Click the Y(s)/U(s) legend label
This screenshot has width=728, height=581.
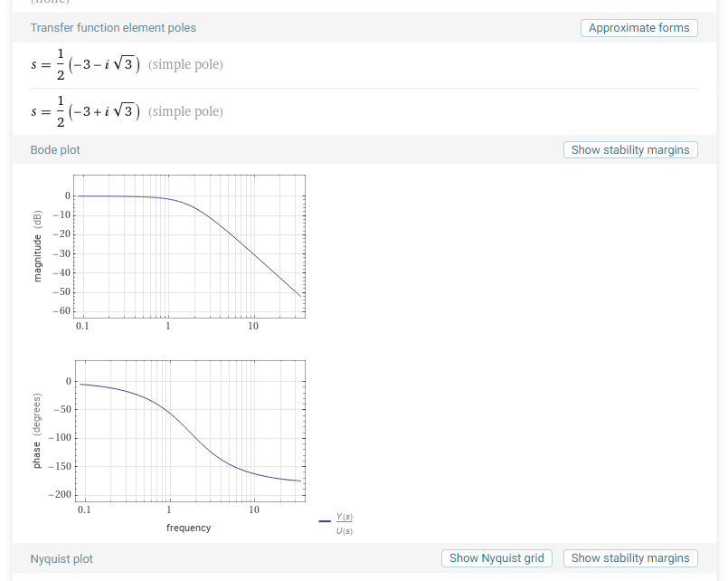[344, 522]
